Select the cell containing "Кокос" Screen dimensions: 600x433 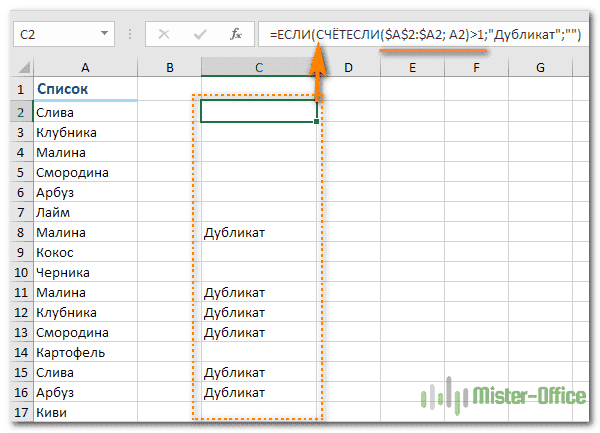pos(85,252)
